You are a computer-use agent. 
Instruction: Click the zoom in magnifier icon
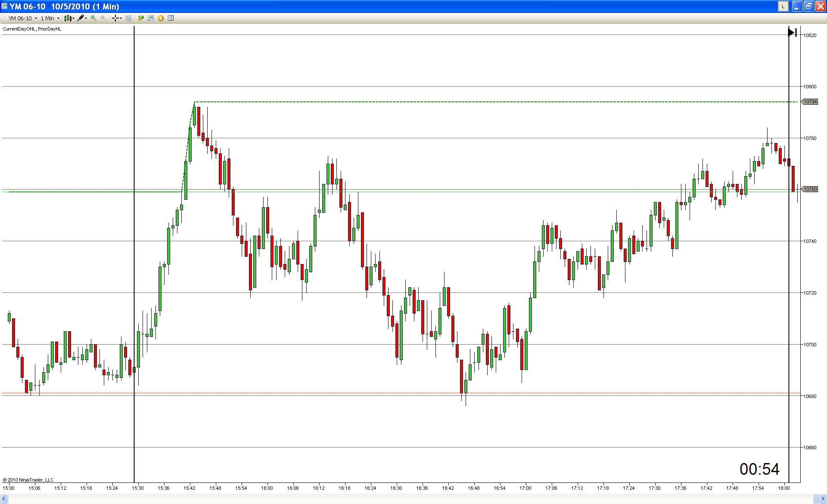(93, 18)
